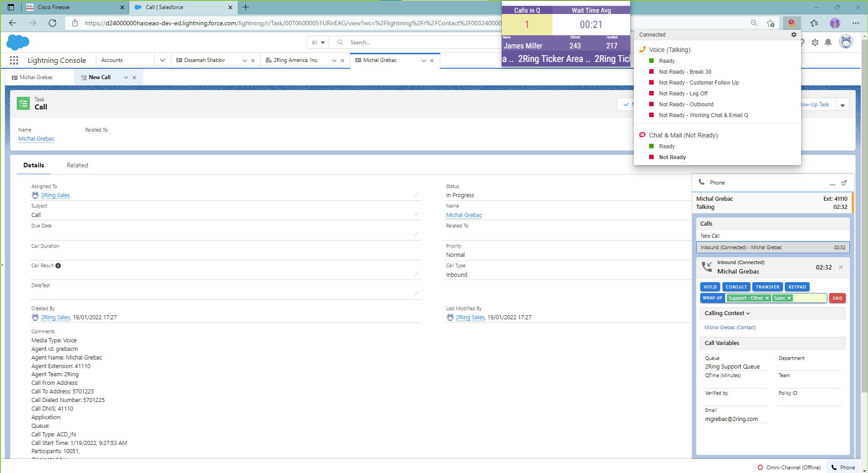Image resolution: width=868 pixels, height=473 pixels.
Task: Open the Accounts tab dropdown
Action: pyautogui.click(x=162, y=60)
